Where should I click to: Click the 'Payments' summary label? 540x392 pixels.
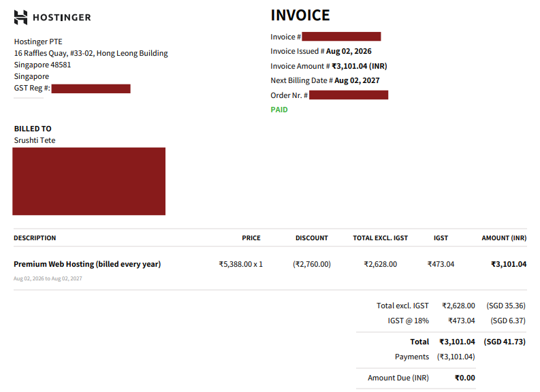point(412,357)
